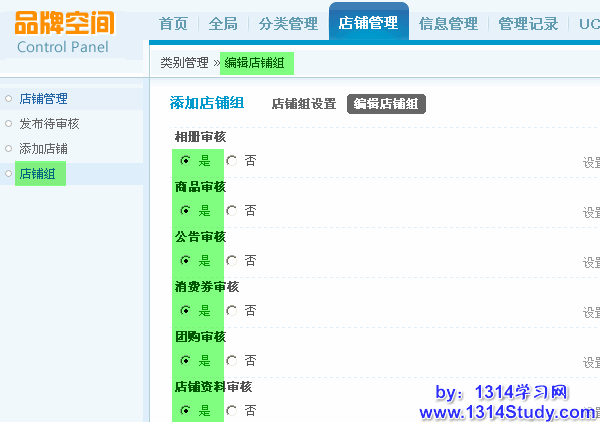Switch to the 店铺组设置 sub-tab

pyautogui.click(x=303, y=103)
